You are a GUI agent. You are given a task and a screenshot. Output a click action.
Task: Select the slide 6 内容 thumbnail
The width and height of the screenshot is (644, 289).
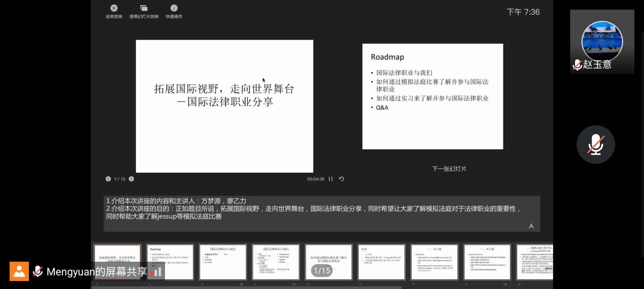pos(381,262)
